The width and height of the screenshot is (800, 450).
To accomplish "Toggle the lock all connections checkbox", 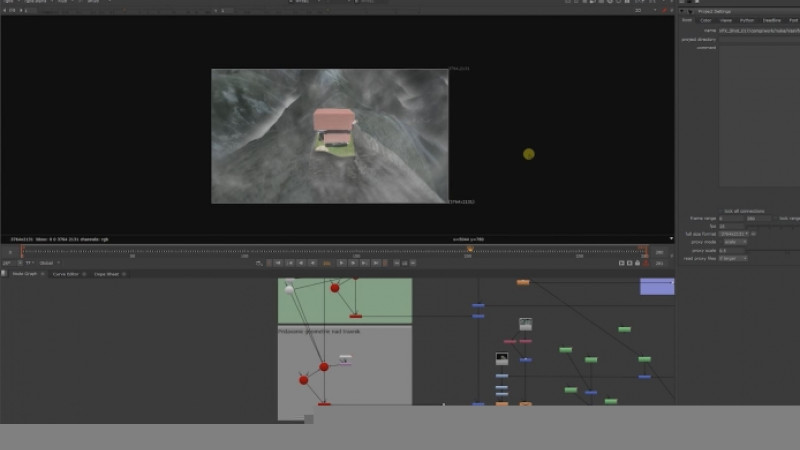I will click(x=721, y=211).
